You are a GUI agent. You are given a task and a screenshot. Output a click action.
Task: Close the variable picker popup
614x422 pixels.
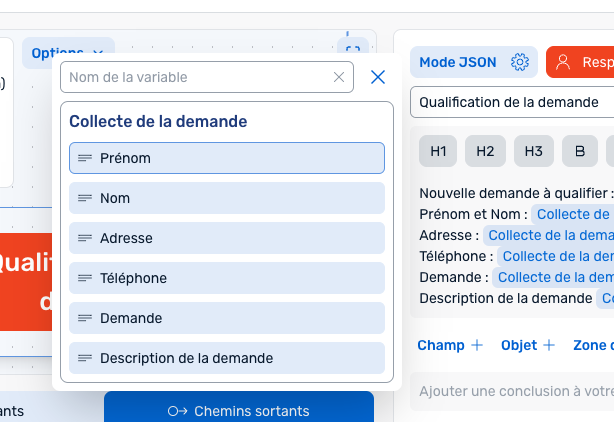click(378, 77)
